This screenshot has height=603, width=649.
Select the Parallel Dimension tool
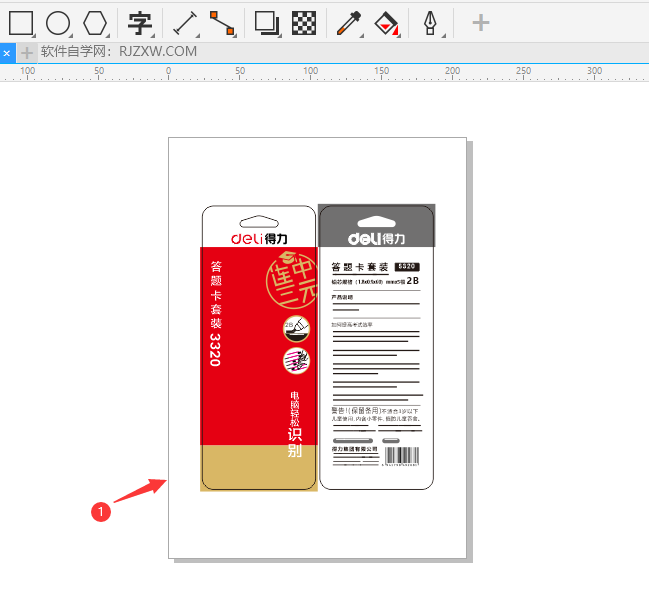(185, 23)
